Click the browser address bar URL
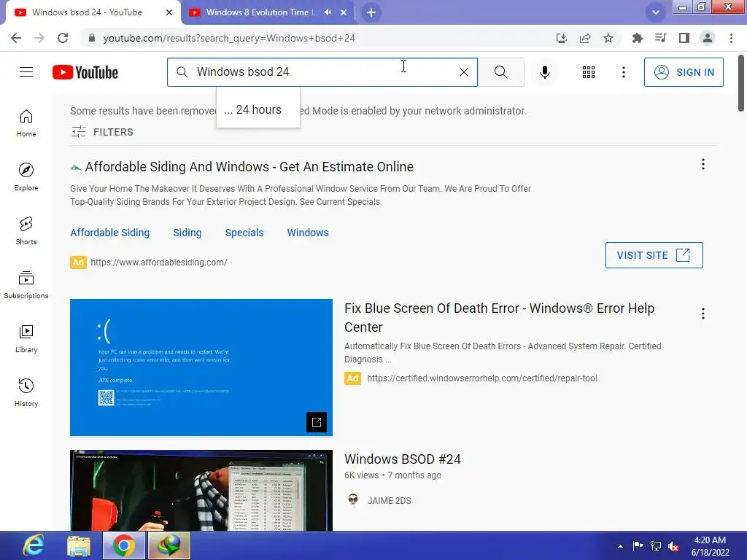 pyautogui.click(x=229, y=38)
